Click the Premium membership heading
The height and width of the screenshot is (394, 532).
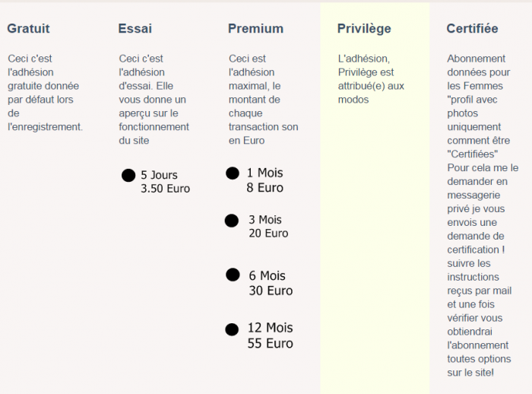point(256,29)
